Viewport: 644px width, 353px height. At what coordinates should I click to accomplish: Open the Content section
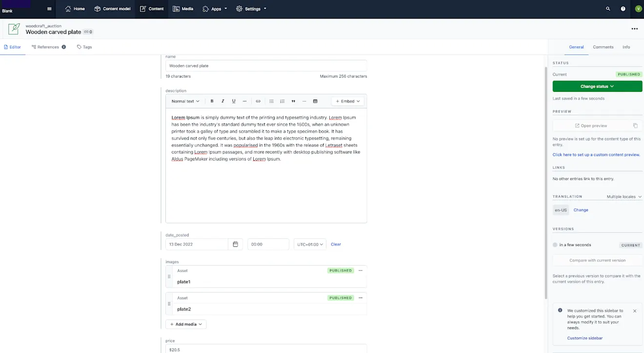pos(152,9)
